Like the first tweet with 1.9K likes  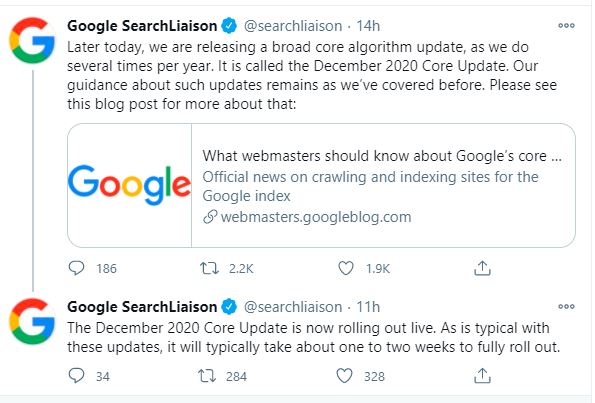346,268
